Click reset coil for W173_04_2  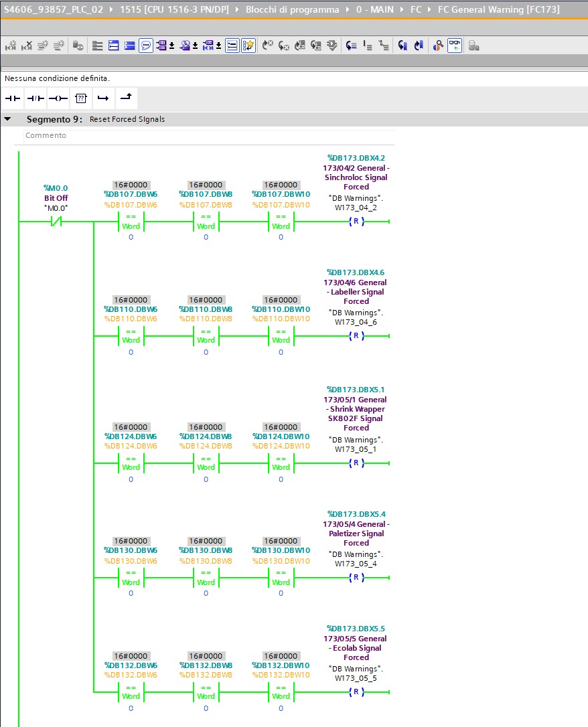tap(356, 222)
